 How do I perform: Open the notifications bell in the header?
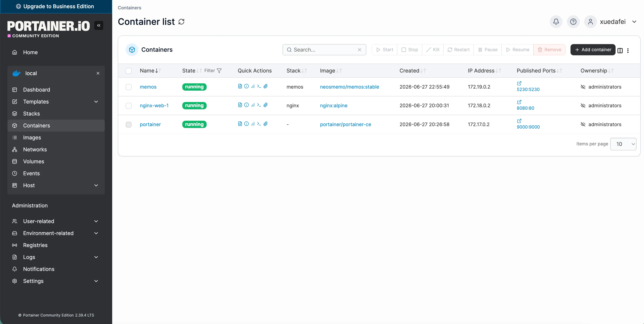coord(556,22)
